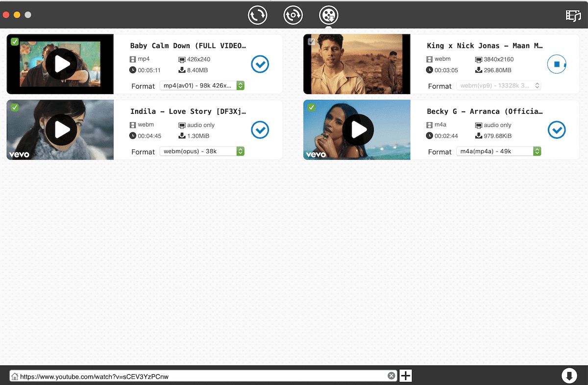Click the download-all arrow icon at bottom right
The image size is (588, 385).
(568, 376)
